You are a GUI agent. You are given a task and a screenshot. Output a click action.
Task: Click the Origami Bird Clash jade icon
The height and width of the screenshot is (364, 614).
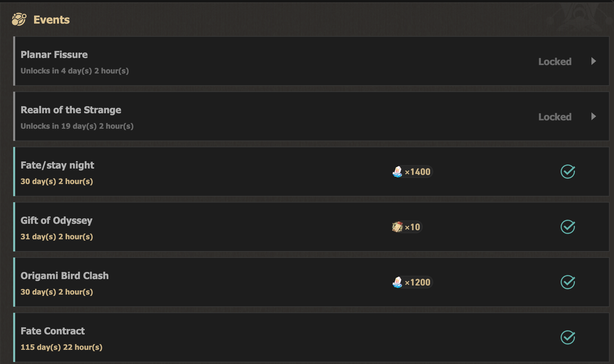pyautogui.click(x=397, y=282)
